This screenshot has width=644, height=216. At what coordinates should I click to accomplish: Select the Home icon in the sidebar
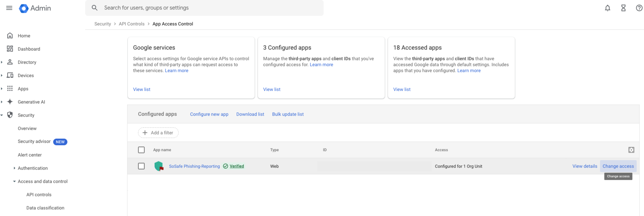[x=10, y=36]
